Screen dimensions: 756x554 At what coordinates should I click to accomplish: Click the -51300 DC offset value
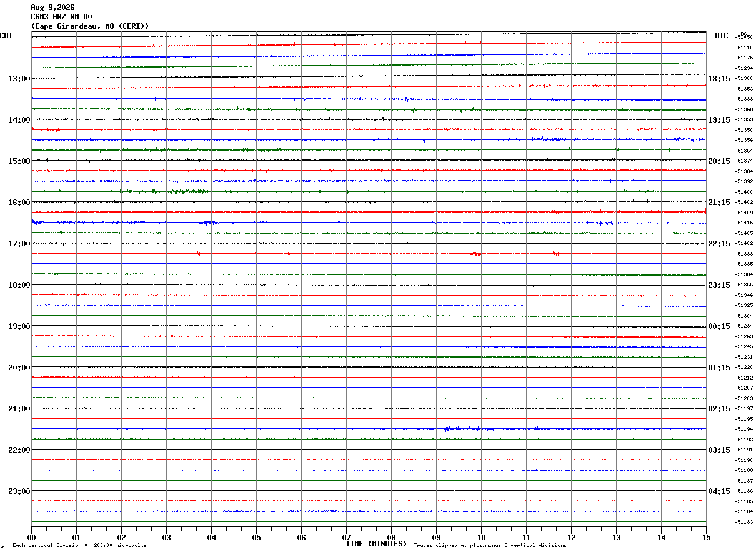pos(744,79)
